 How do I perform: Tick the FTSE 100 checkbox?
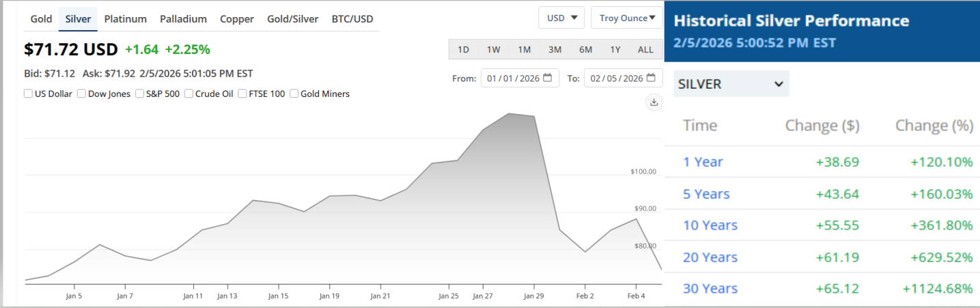[x=242, y=94]
